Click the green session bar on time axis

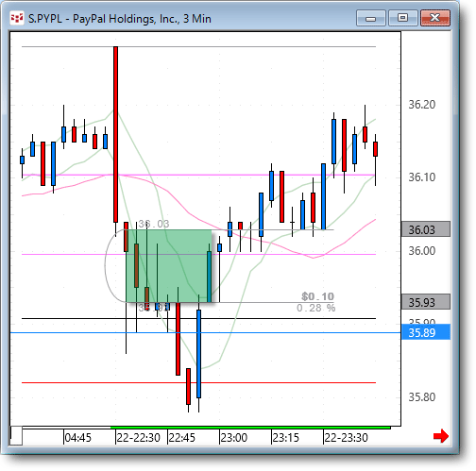click(x=250, y=428)
